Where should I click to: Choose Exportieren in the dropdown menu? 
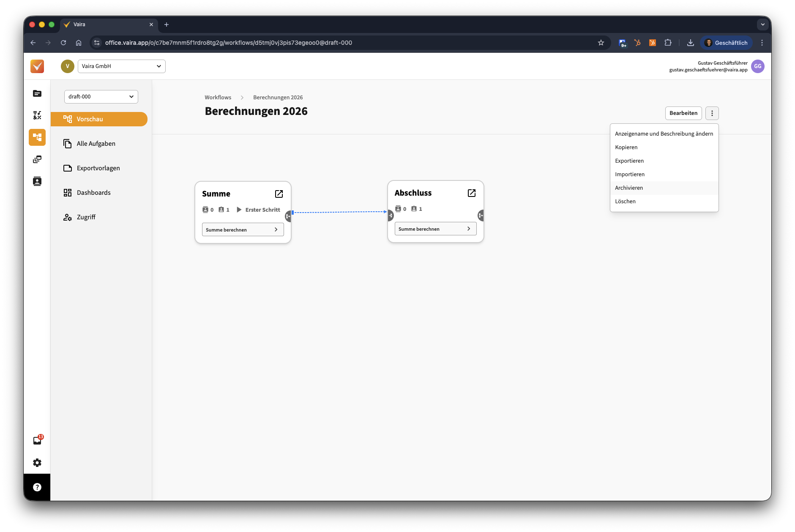pos(629,161)
